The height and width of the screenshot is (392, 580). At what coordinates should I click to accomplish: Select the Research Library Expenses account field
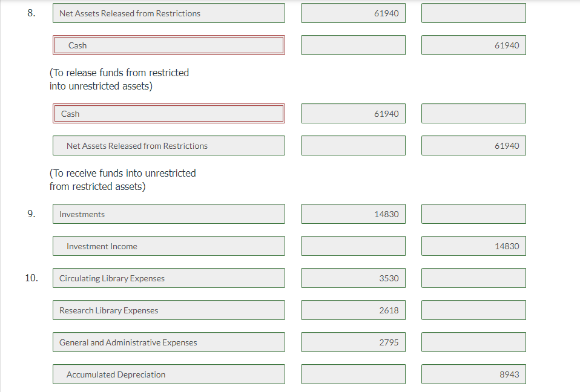point(169,310)
